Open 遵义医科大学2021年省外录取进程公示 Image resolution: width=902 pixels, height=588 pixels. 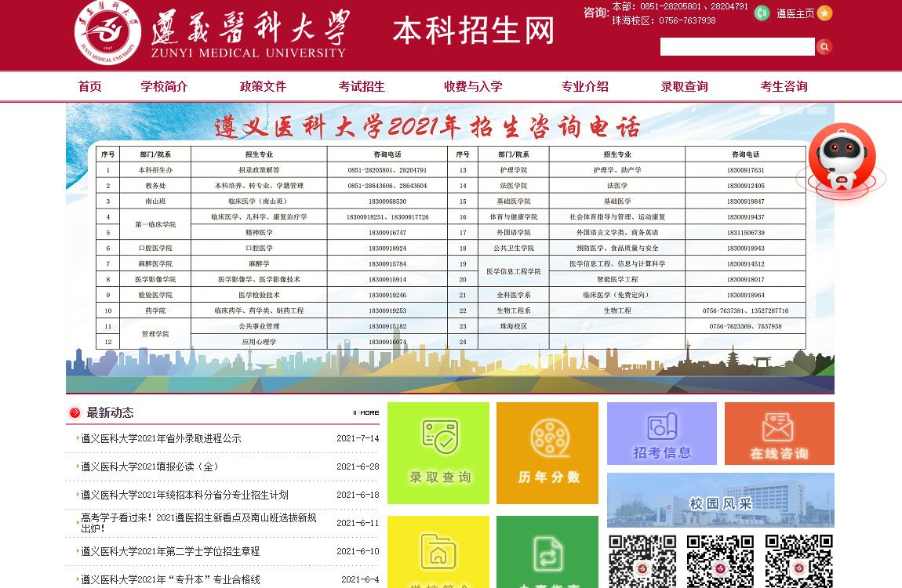(x=161, y=438)
